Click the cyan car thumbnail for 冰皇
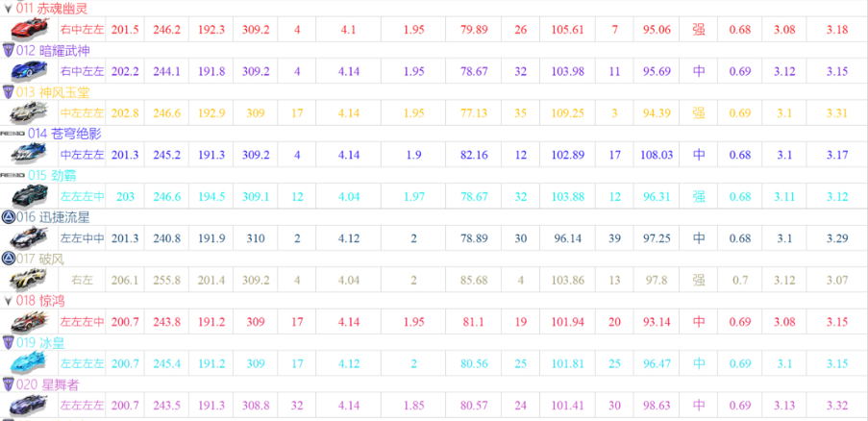868x421 pixels. (x=28, y=363)
